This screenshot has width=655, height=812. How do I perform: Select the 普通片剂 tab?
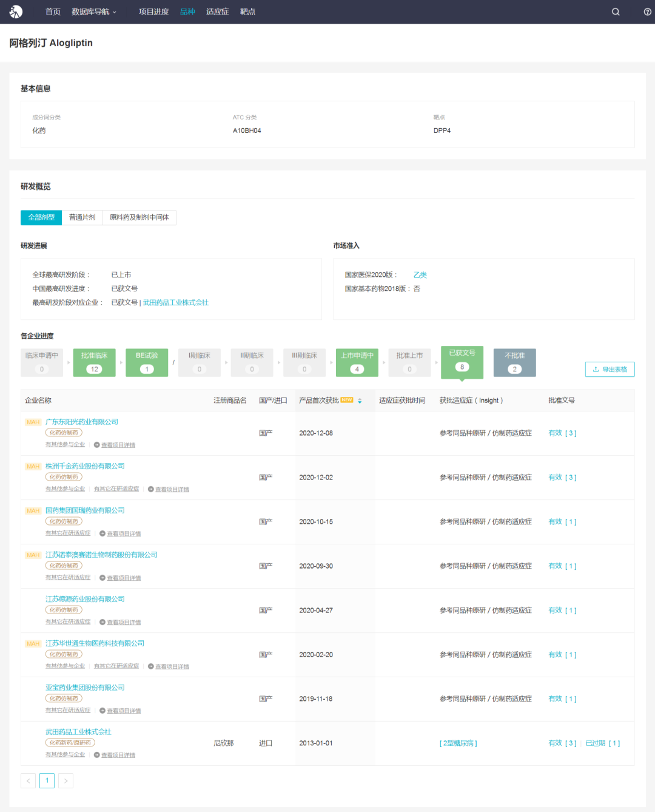82,217
